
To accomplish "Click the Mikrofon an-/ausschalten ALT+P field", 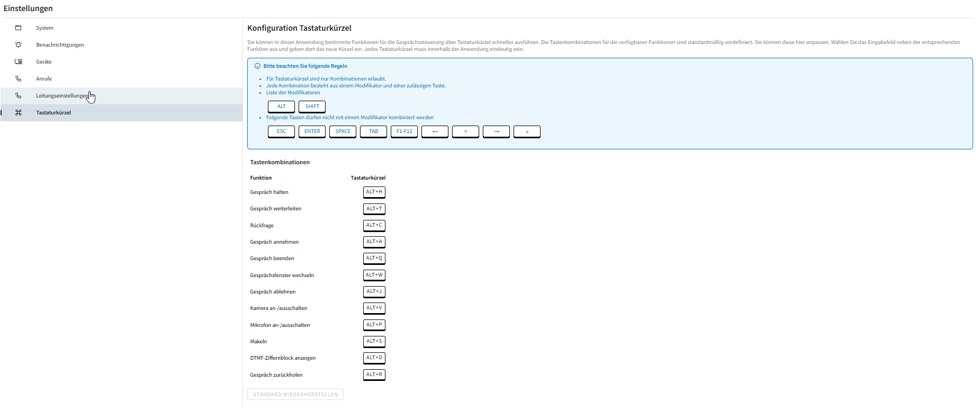I will click(x=374, y=325).
